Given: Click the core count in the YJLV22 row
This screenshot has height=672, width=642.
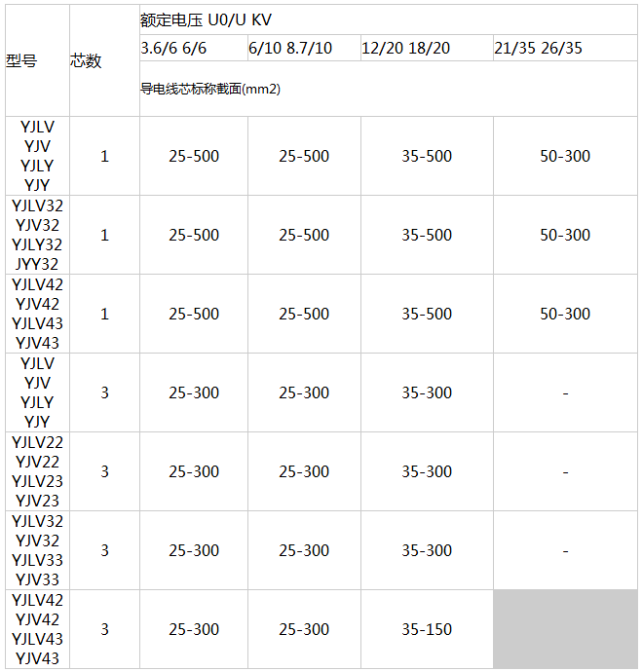Looking at the screenshot, I should click(104, 471).
